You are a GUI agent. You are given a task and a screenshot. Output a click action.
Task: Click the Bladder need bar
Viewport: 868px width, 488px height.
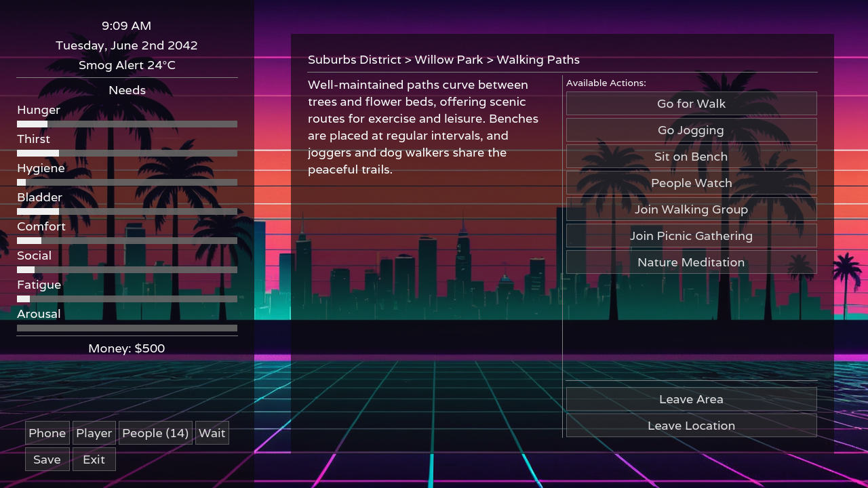[x=127, y=211]
